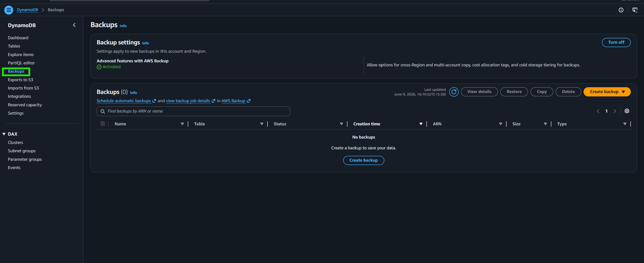Open Dashboard in the sidebar

coord(18,38)
